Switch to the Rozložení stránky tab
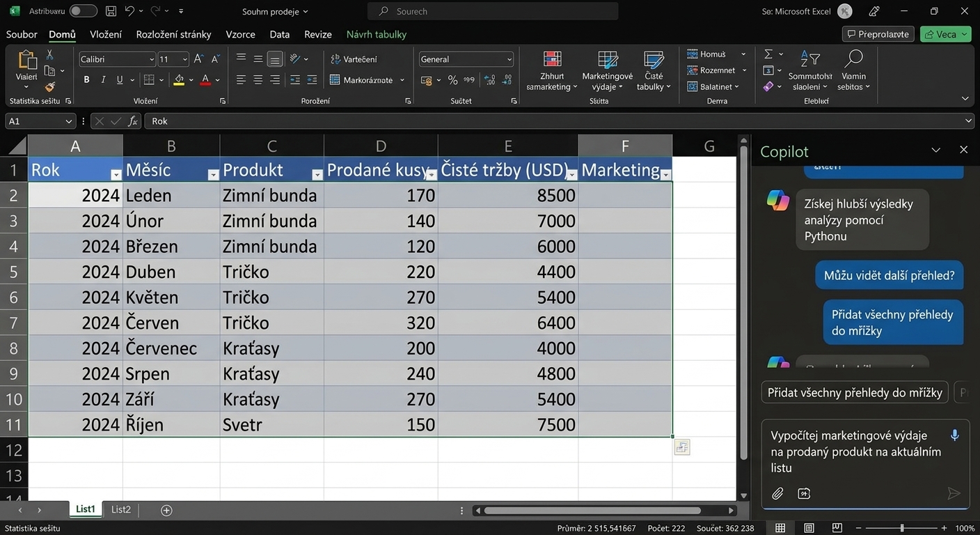 coord(173,34)
